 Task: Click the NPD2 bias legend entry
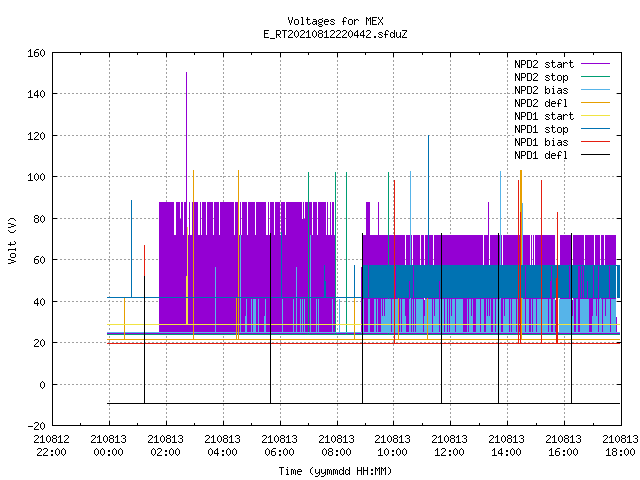click(x=541, y=90)
